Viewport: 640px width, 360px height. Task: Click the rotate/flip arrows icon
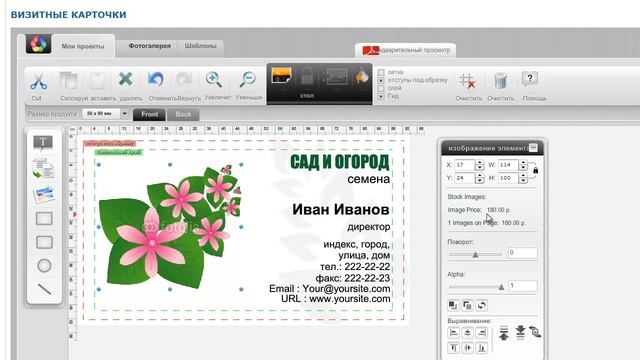click(482, 305)
